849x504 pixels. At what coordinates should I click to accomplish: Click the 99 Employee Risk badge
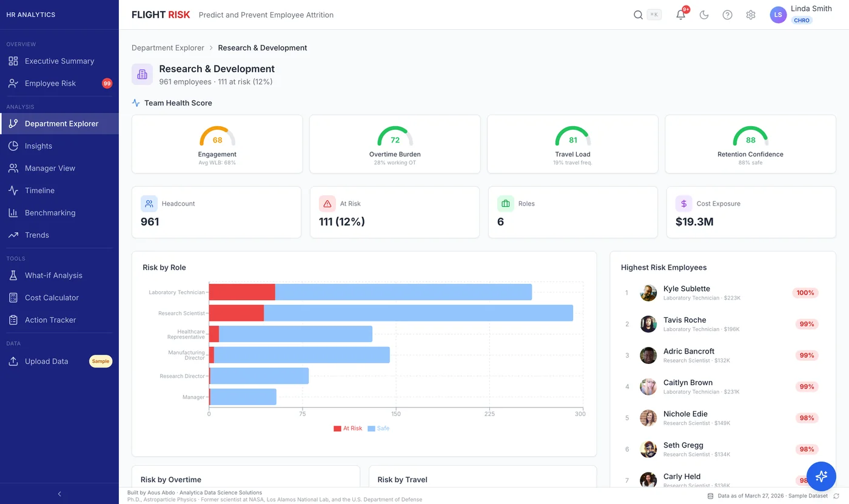click(107, 84)
